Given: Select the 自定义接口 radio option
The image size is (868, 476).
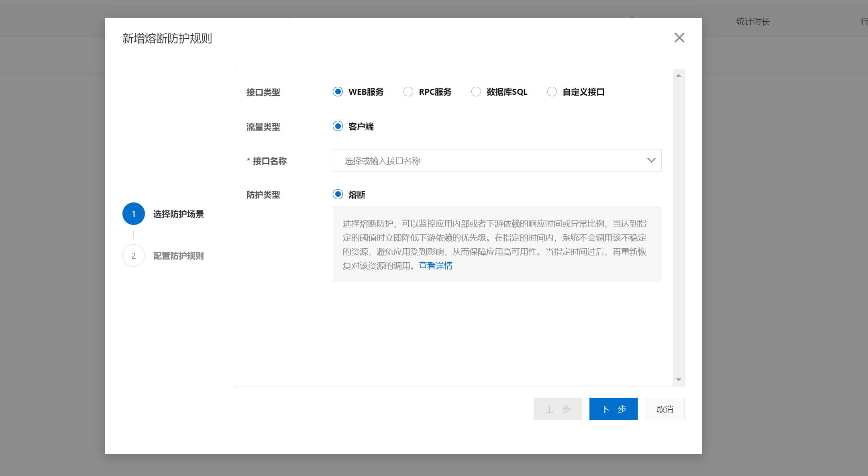Looking at the screenshot, I should click(x=552, y=92).
